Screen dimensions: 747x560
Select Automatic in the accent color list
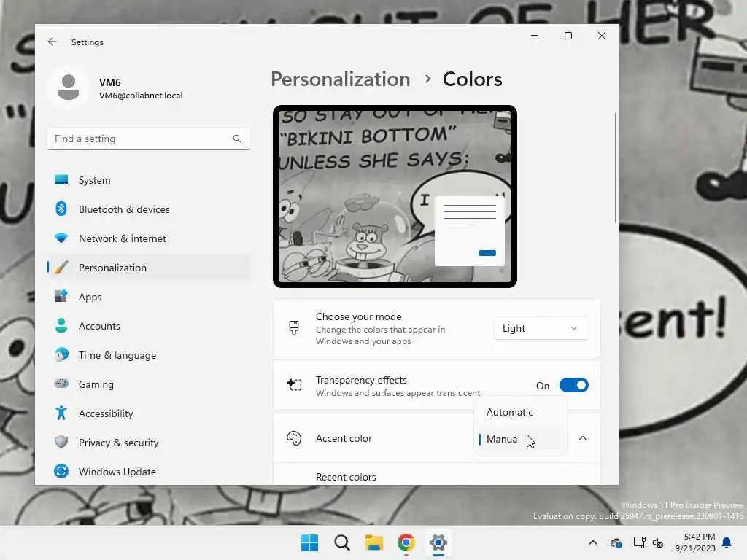point(521,412)
